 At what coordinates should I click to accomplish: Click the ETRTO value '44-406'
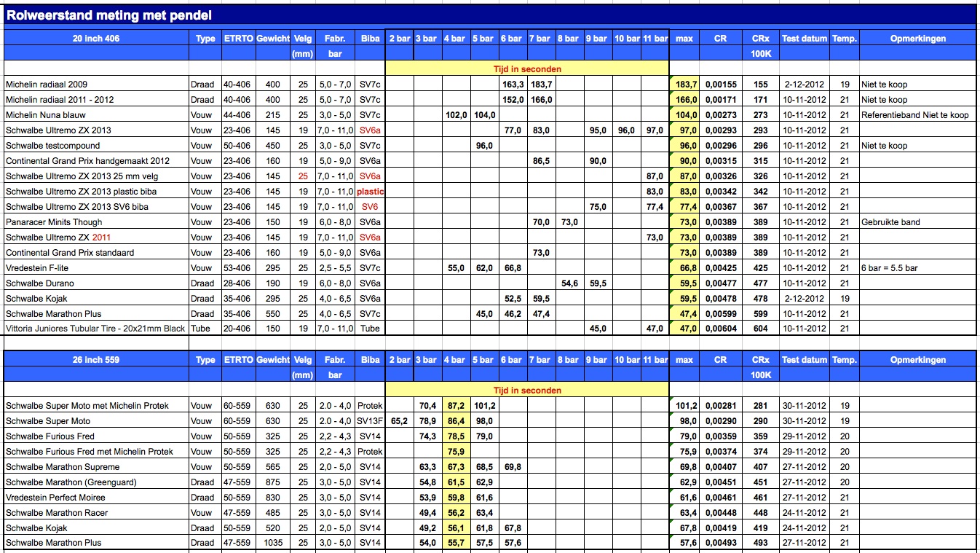[237, 115]
